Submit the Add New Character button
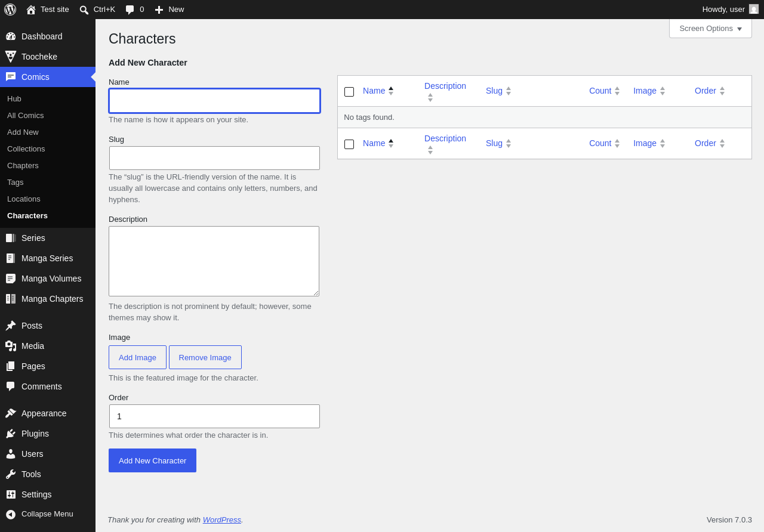764x532 pixels. [x=152, y=460]
